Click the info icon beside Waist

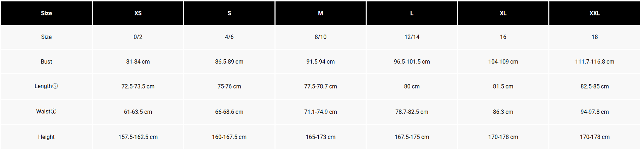[54, 111]
